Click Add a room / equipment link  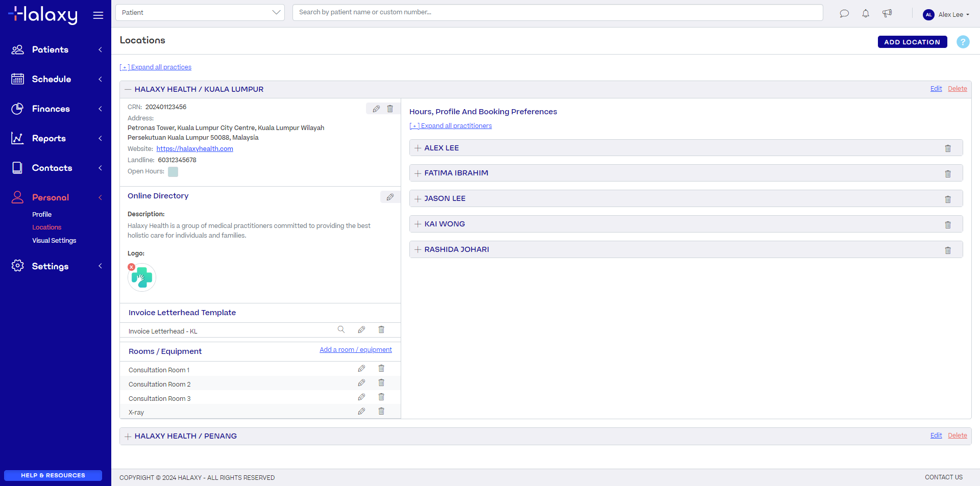point(356,350)
